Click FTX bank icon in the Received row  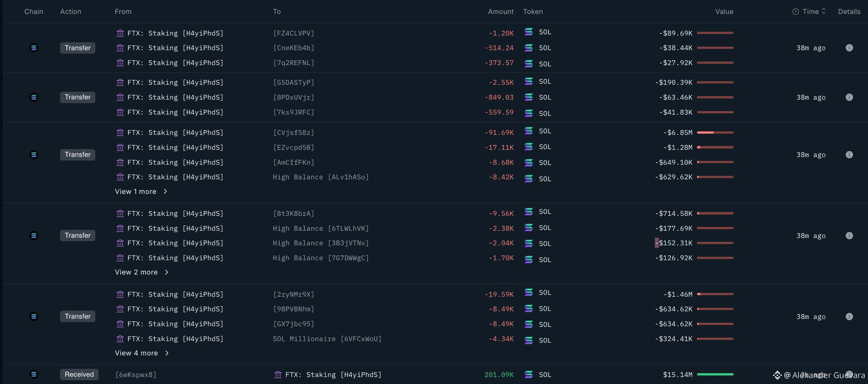(x=278, y=375)
